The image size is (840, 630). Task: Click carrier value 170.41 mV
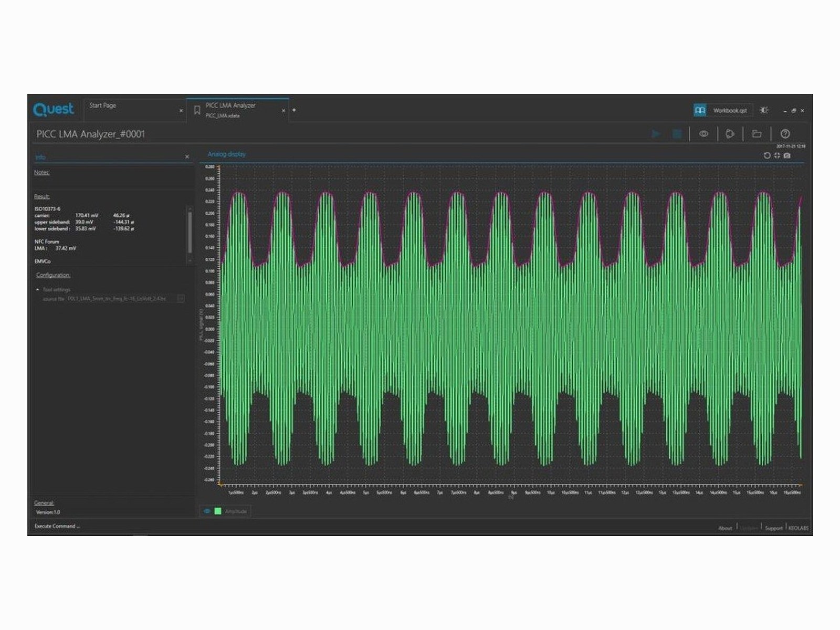87,216
